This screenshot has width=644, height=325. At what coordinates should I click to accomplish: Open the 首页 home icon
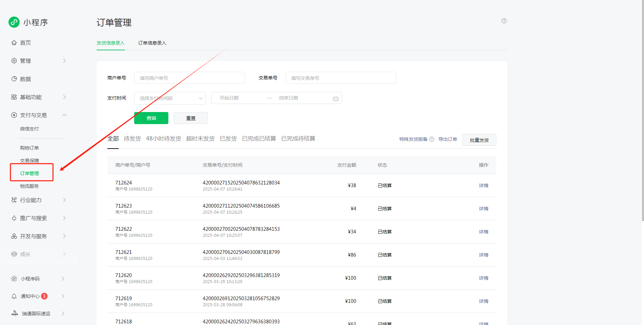click(x=14, y=43)
